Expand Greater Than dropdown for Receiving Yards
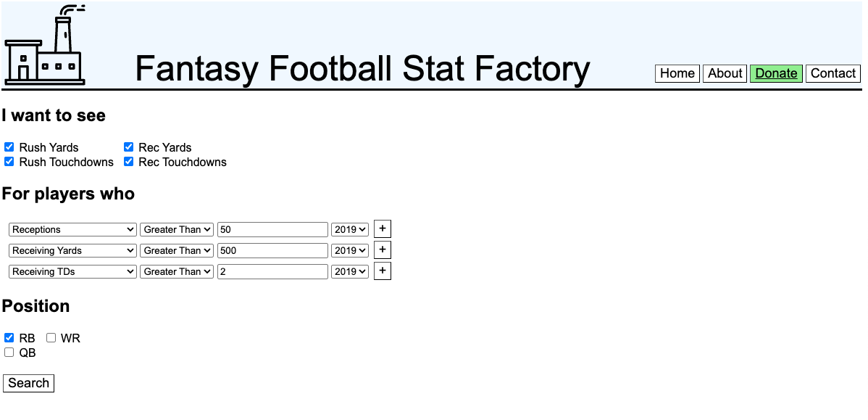This screenshot has height=420, width=868. 177,250
